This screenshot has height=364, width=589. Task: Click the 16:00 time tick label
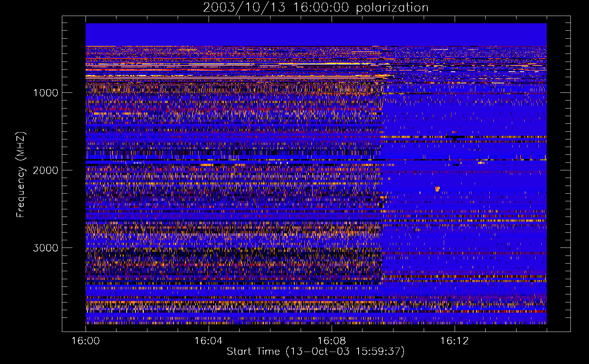[x=86, y=341]
